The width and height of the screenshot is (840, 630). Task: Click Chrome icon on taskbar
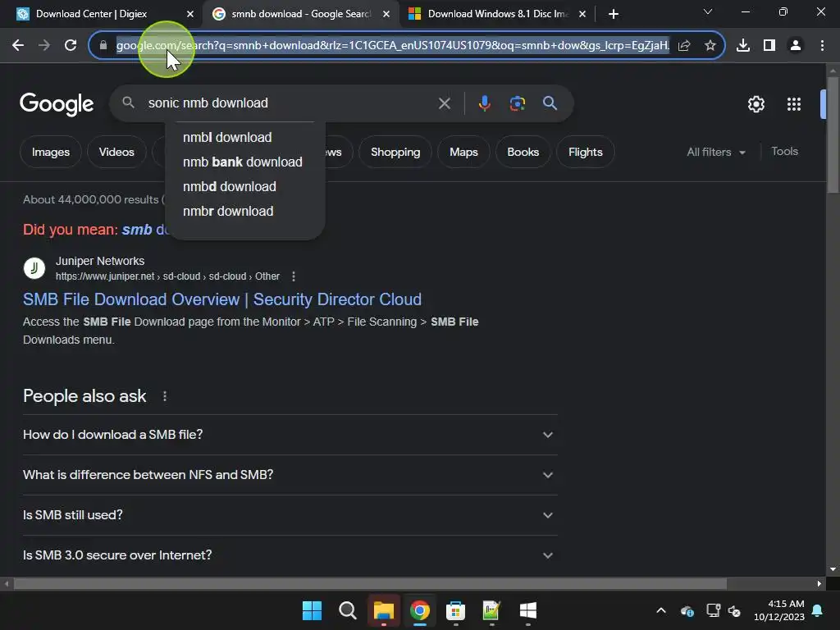coord(419,610)
